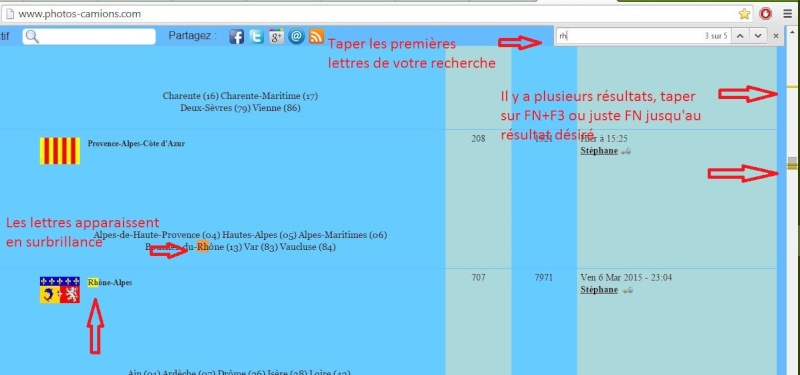Image resolution: width=800 pixels, height=375 pixels.
Task: Open Charente (16) subforum
Action: [x=190, y=96]
